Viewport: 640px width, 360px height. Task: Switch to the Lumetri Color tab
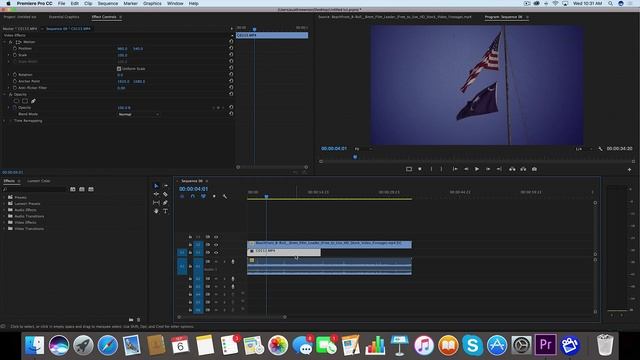pyautogui.click(x=38, y=181)
